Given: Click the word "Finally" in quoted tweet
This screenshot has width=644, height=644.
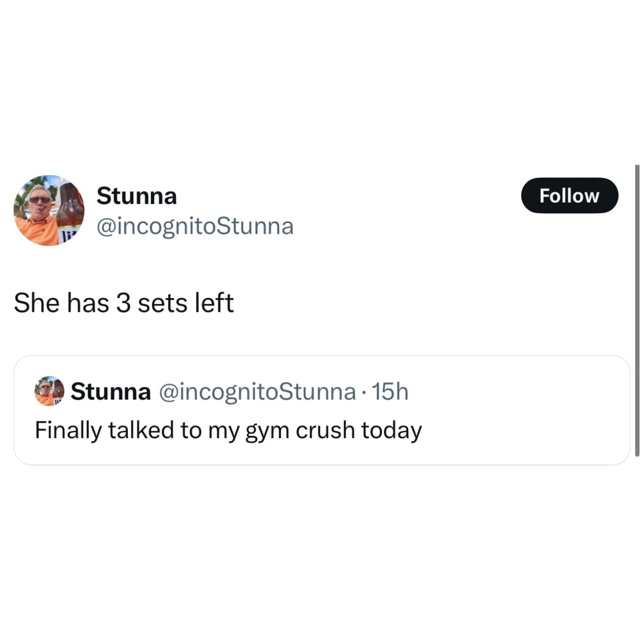Looking at the screenshot, I should coord(68,430).
